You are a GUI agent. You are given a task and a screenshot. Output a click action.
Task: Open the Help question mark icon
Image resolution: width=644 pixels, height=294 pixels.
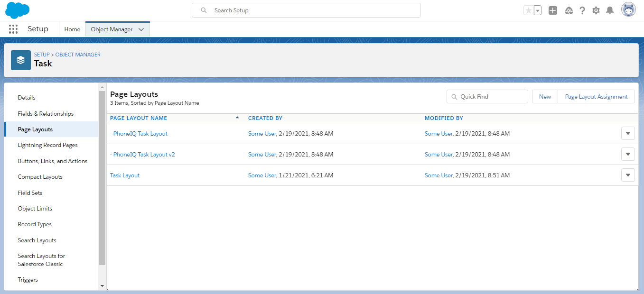[x=582, y=10]
